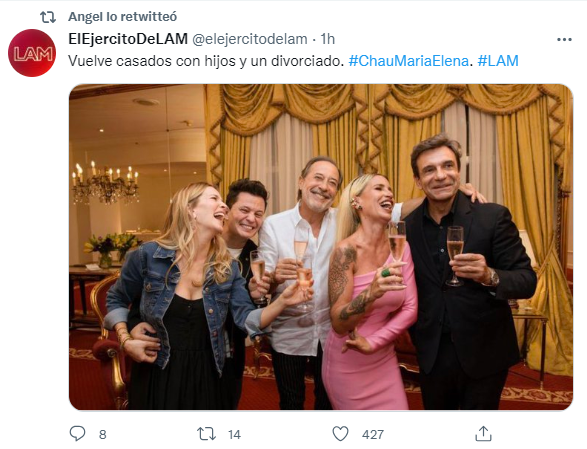Open the 1h tweet timestamp
The image size is (587, 449).
pyautogui.click(x=328, y=39)
